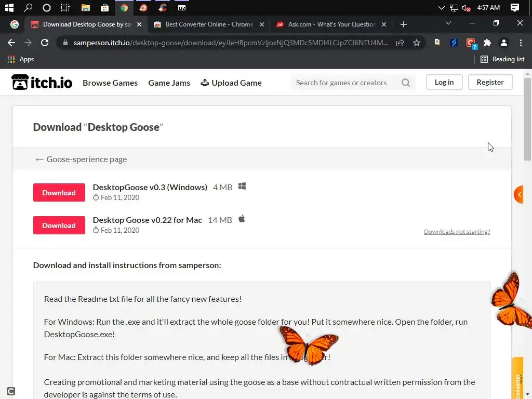This screenshot has height=399, width=532.
Task: Click Register
Action: coord(490,82)
